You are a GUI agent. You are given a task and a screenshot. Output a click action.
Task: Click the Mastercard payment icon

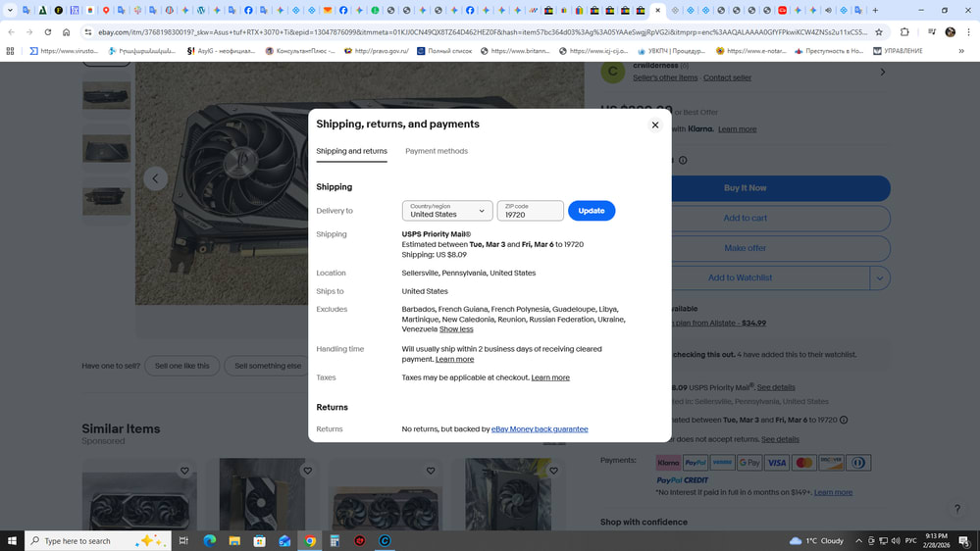tap(803, 463)
